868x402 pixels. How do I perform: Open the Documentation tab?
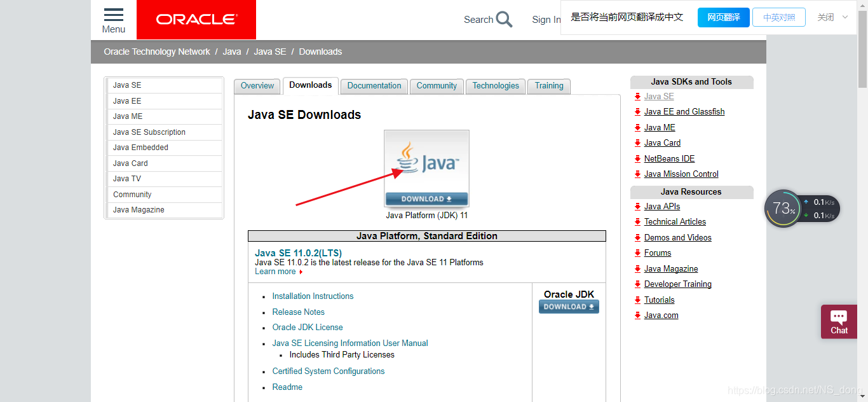[374, 86]
